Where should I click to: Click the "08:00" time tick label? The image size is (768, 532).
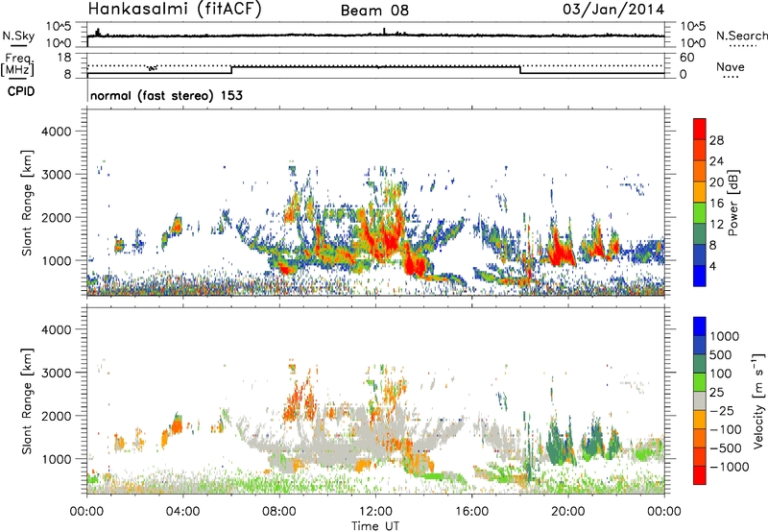coord(279,512)
